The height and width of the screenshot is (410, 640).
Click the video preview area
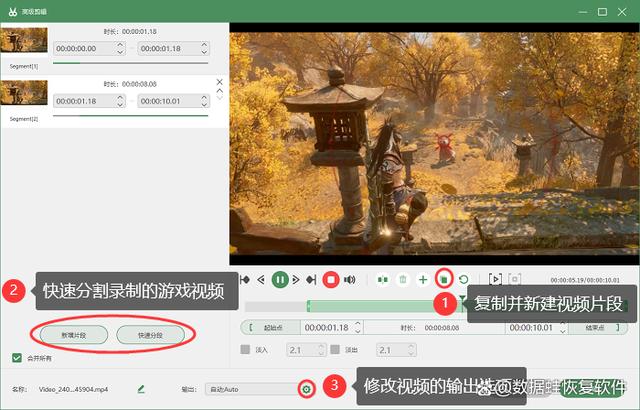[434, 144]
